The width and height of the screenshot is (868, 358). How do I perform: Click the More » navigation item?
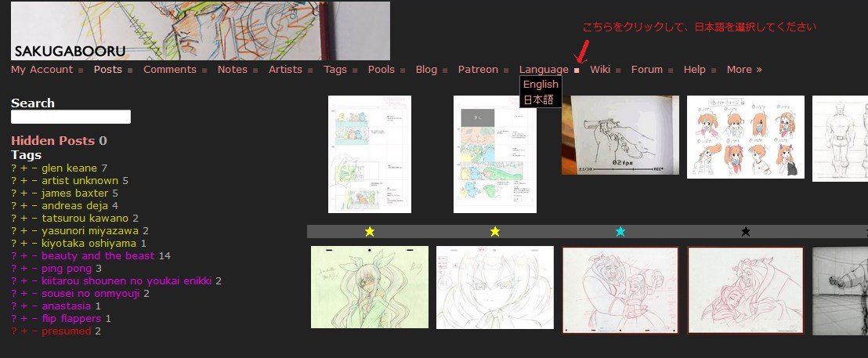coord(744,69)
